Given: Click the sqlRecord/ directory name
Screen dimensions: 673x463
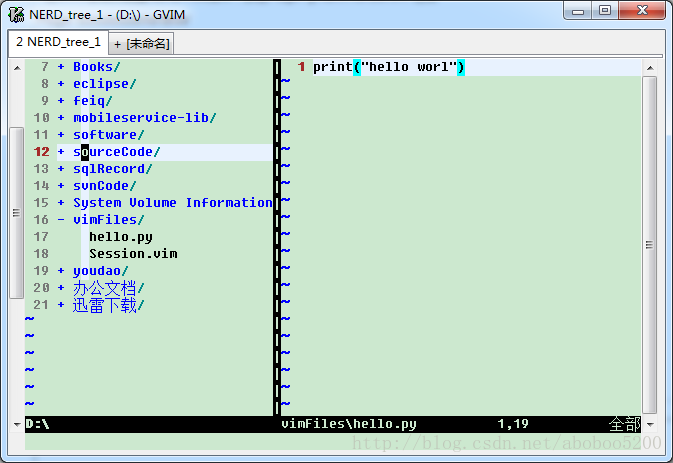Looking at the screenshot, I should 112,169.
